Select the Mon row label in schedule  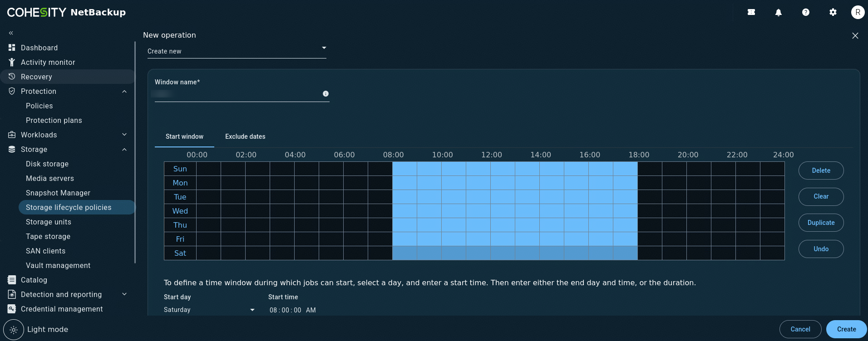pos(180,183)
